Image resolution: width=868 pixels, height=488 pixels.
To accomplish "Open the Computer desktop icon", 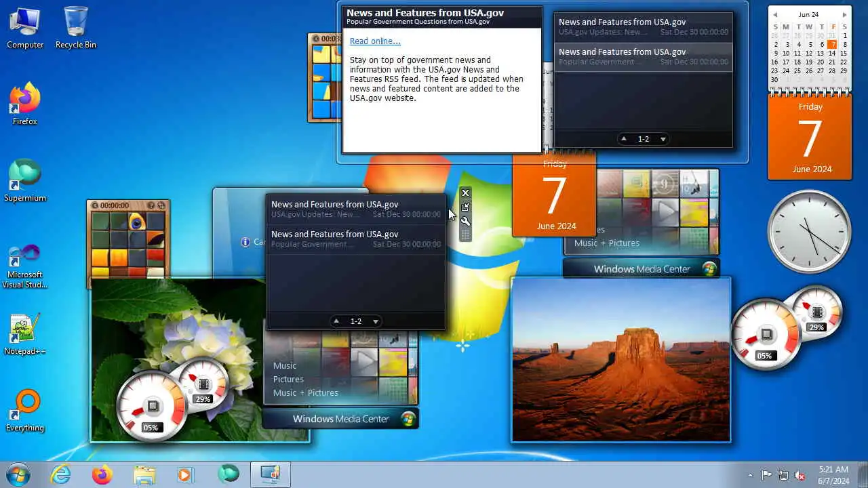I will pyautogui.click(x=25, y=28).
